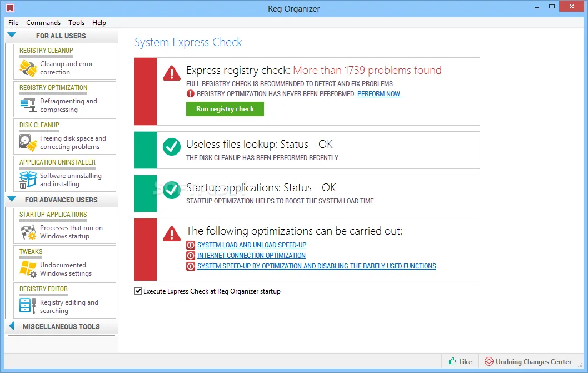Viewport: 588px width, 373px height.
Task: Click 'For All Users' section header text
Action: point(61,36)
